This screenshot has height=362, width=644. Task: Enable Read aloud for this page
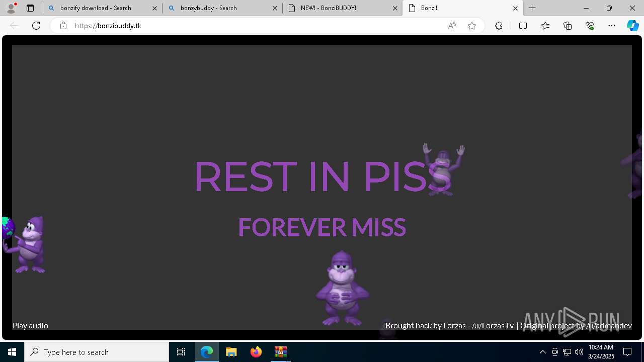[452, 26]
